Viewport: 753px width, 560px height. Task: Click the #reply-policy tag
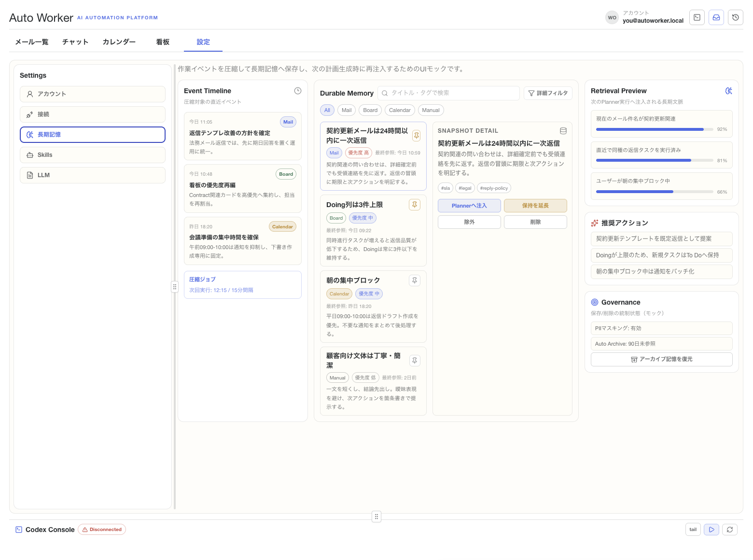494,188
